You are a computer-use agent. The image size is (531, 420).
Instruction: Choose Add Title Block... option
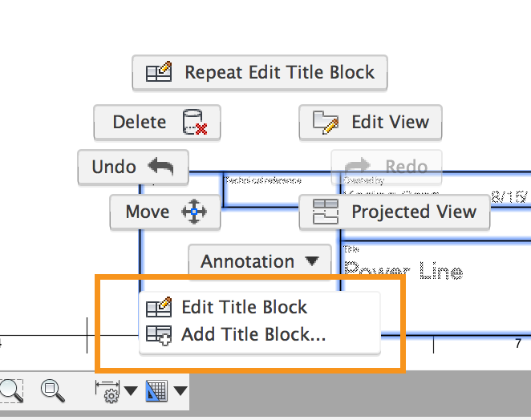coord(253,335)
